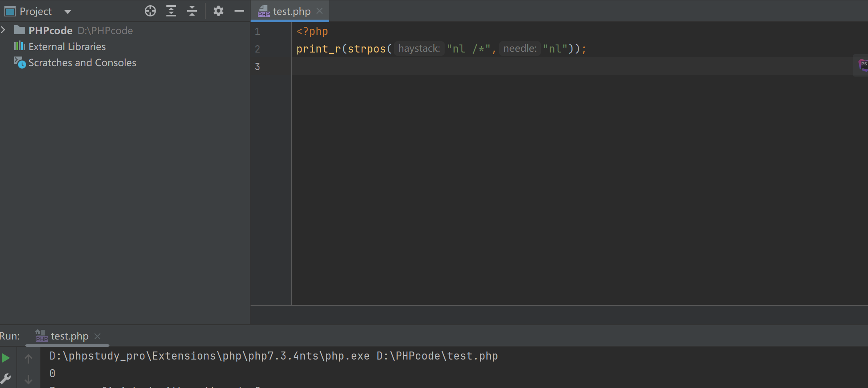Screen dimensions: 868x388
Task: Click the up arrow in Run panel
Action: 28,358
